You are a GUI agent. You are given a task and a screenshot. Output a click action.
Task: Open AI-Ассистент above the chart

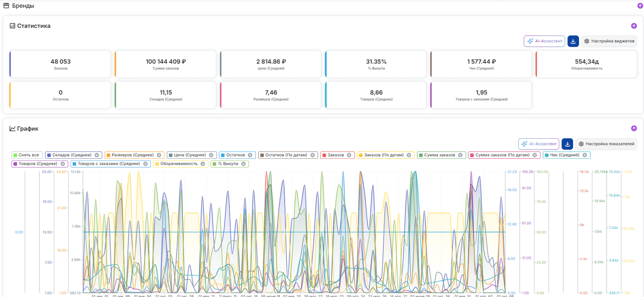pos(539,144)
